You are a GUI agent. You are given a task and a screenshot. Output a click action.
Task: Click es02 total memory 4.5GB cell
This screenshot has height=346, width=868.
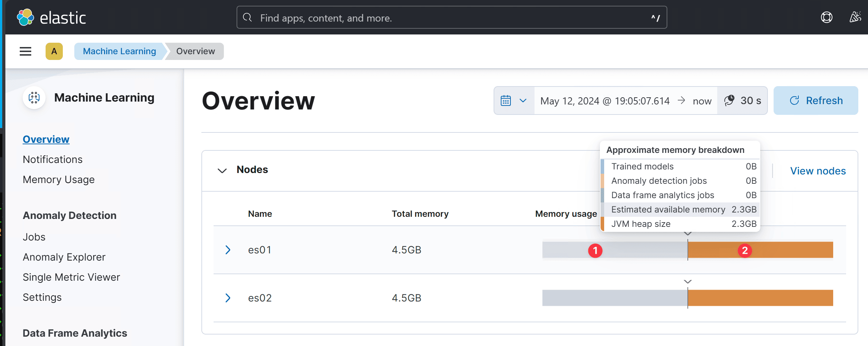click(406, 298)
